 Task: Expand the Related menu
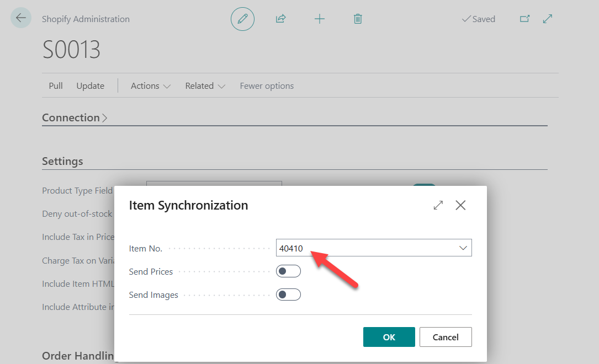(205, 86)
